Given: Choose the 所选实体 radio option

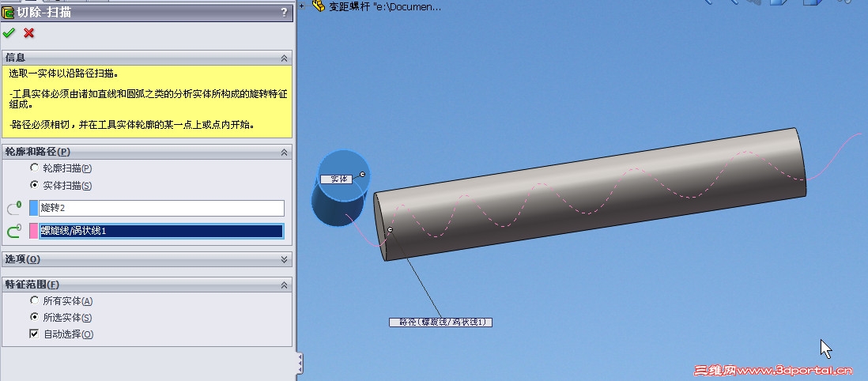Looking at the screenshot, I should [x=34, y=317].
